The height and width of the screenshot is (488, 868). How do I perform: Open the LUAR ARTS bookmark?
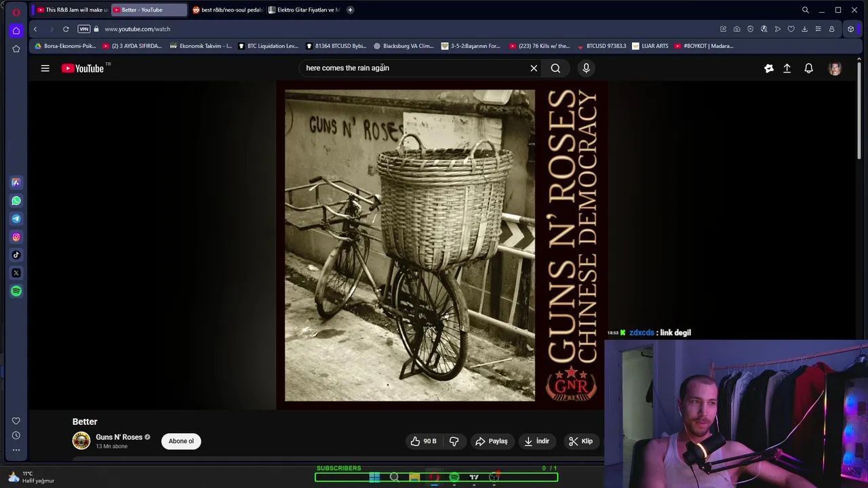click(650, 46)
